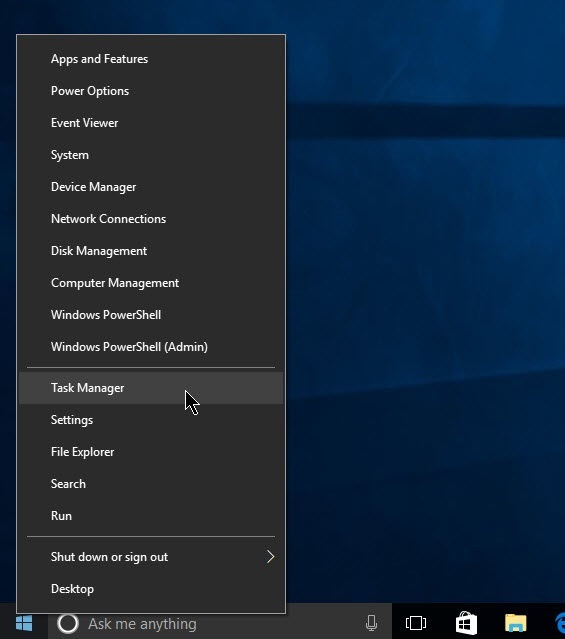Viewport: 565px width, 639px height.
Task: Select Power Options entry
Action: pyautogui.click(x=151, y=91)
